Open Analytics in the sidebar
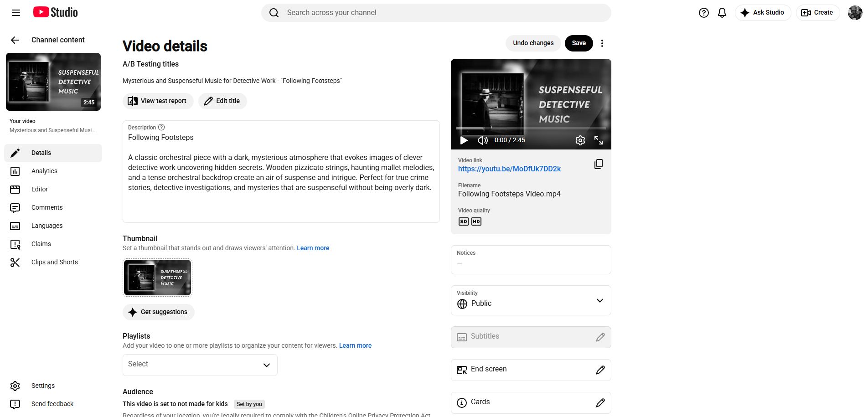868x417 pixels. click(53, 171)
